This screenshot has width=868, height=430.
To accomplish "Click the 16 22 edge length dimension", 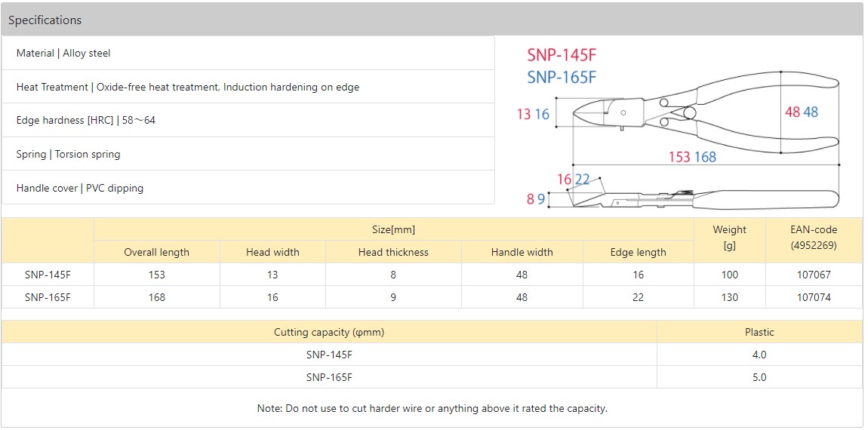I will coord(574,180).
